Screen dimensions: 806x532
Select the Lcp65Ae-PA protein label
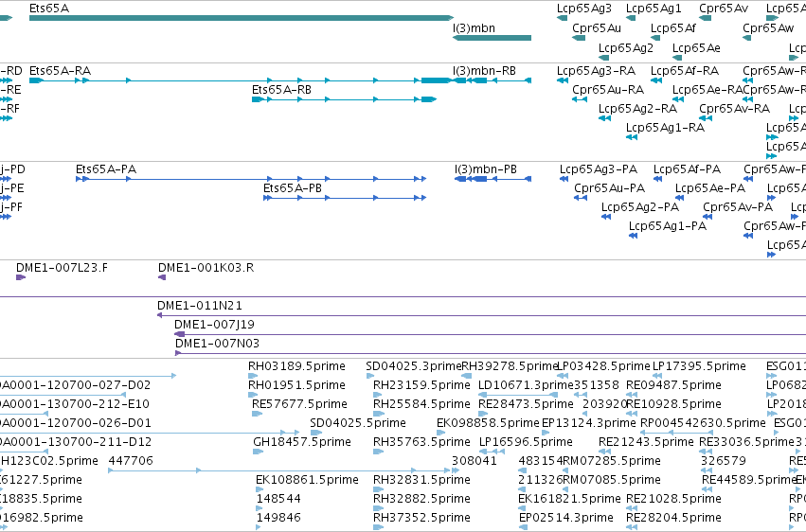click(710, 188)
